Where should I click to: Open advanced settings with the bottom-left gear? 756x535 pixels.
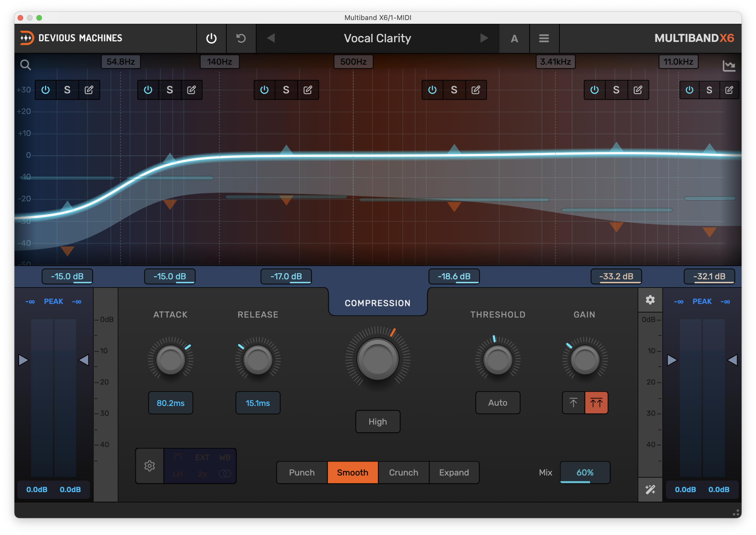[150, 466]
